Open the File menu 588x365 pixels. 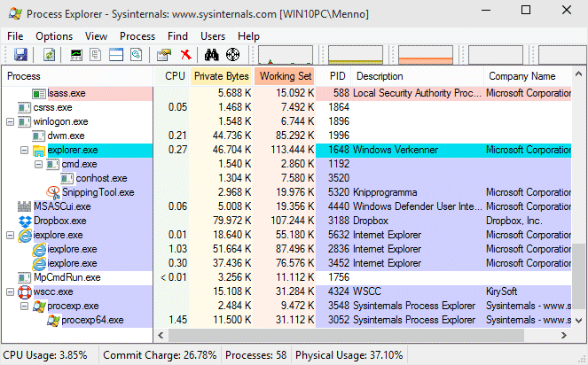click(x=15, y=36)
